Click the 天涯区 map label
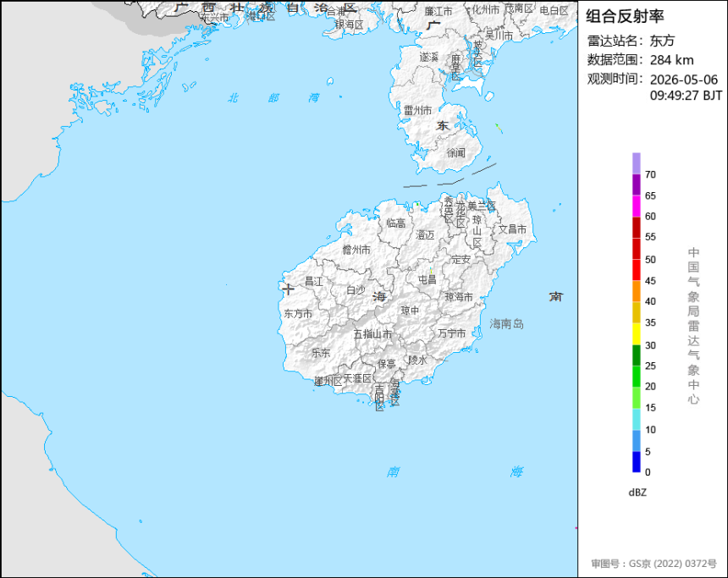Image resolution: width=728 pixels, height=578 pixels. pos(357,378)
